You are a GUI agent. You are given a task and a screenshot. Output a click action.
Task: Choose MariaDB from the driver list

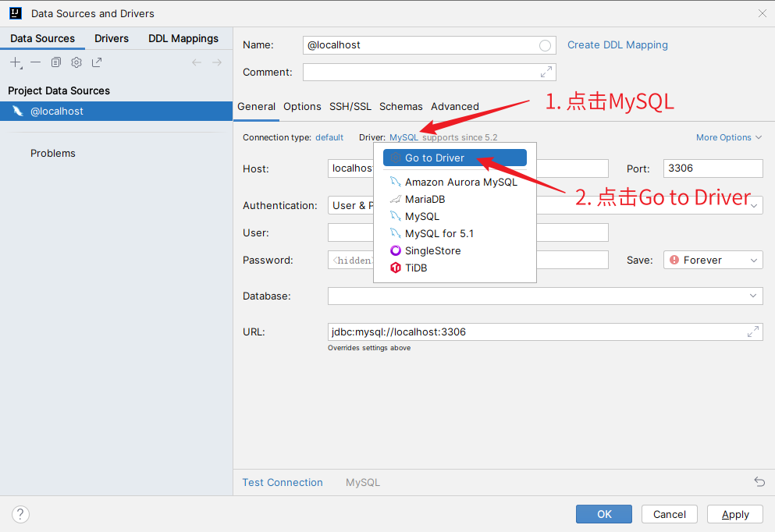pyautogui.click(x=425, y=199)
